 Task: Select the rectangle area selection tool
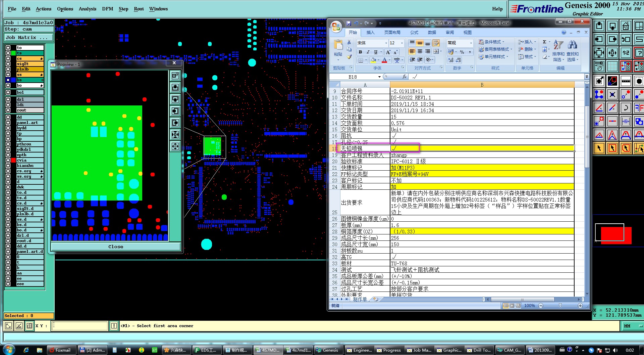click(612, 148)
